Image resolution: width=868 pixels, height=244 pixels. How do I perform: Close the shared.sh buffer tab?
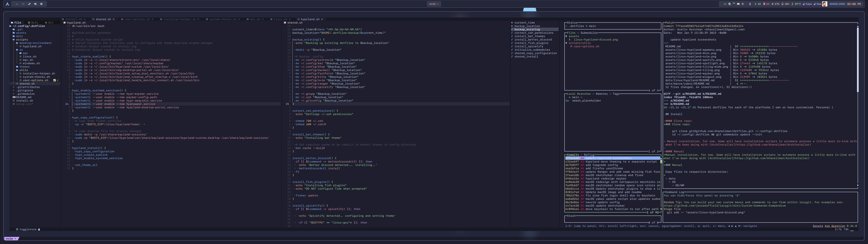tap(114, 19)
